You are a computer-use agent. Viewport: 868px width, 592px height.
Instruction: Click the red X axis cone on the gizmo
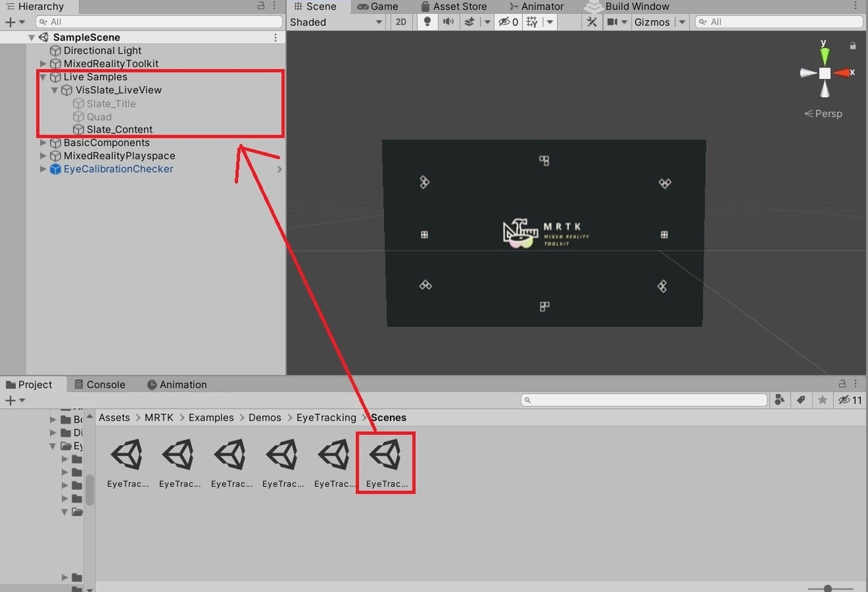843,72
